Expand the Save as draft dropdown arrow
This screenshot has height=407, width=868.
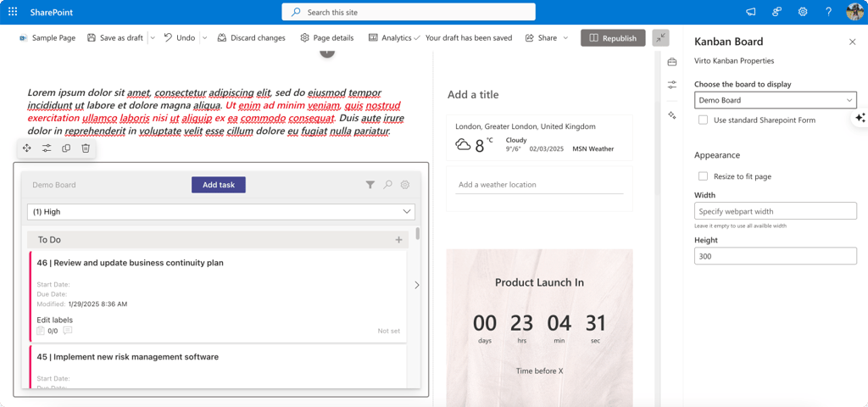[153, 37]
